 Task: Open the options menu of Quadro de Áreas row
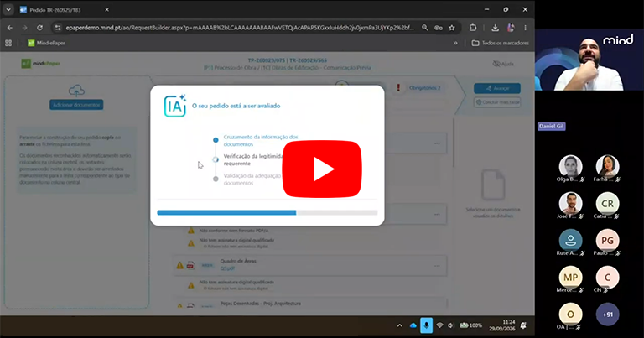437,266
